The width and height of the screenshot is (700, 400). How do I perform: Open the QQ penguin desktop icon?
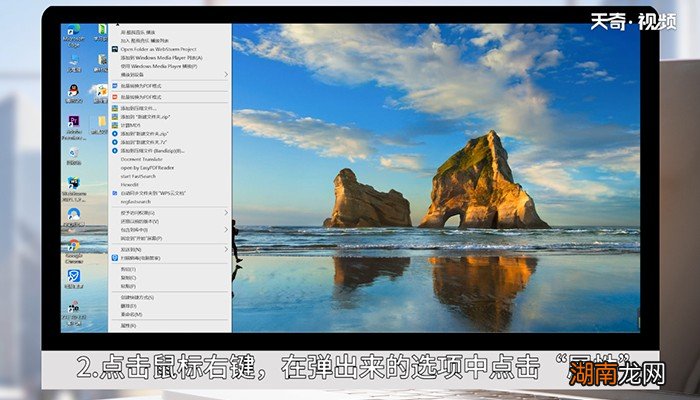73,91
